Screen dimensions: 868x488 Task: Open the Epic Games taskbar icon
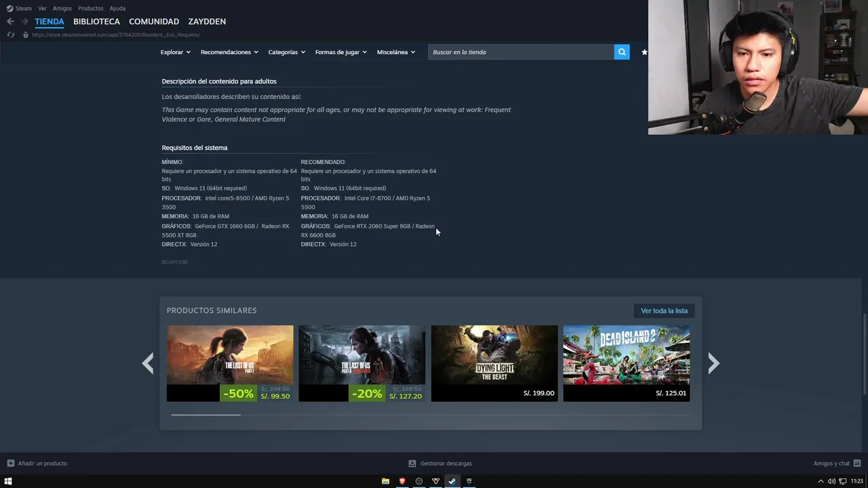point(469,481)
